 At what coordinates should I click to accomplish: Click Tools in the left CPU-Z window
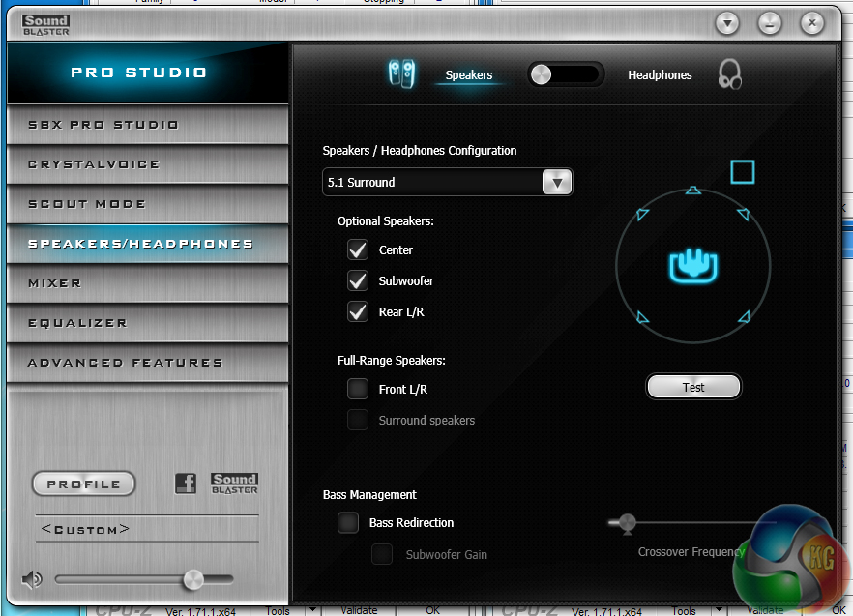[x=278, y=610]
